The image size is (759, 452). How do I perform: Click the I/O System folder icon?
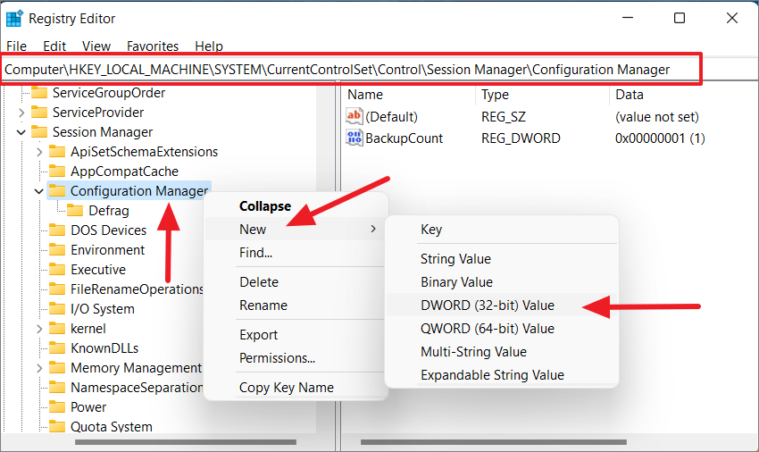(57, 309)
